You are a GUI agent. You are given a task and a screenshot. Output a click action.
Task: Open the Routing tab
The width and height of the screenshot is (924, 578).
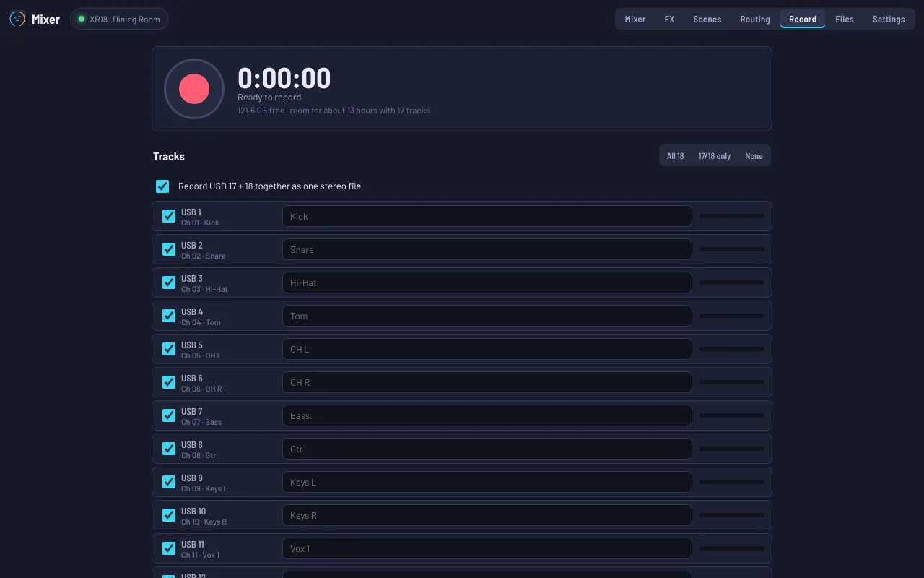tap(755, 20)
